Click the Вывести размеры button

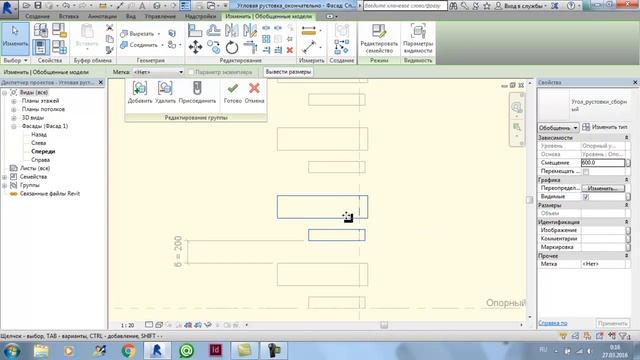pos(288,72)
